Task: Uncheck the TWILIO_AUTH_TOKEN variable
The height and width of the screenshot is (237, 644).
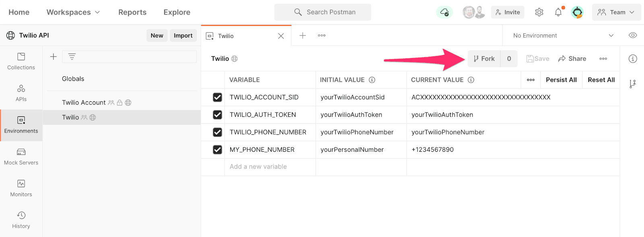Action: pos(217,115)
